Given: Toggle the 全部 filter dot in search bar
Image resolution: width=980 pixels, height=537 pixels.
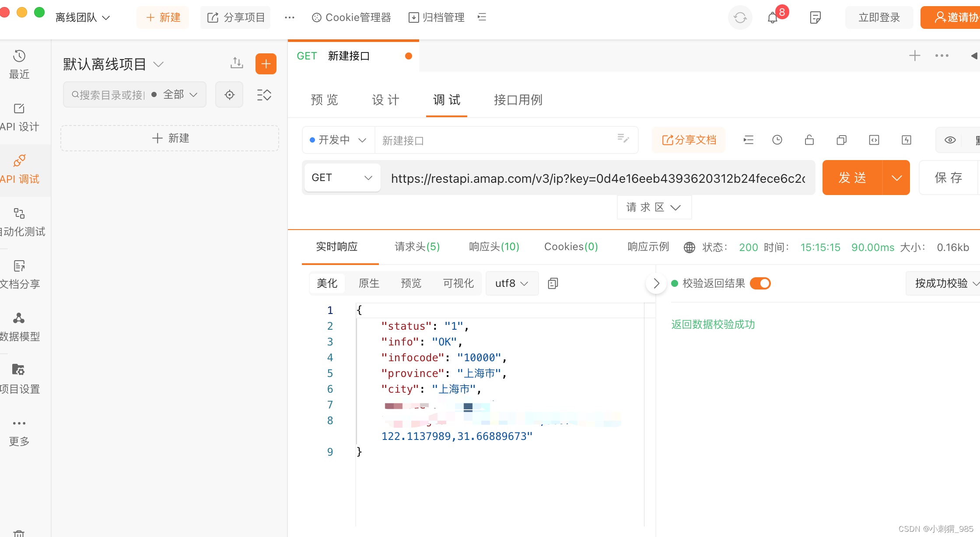Looking at the screenshot, I should click(x=154, y=94).
